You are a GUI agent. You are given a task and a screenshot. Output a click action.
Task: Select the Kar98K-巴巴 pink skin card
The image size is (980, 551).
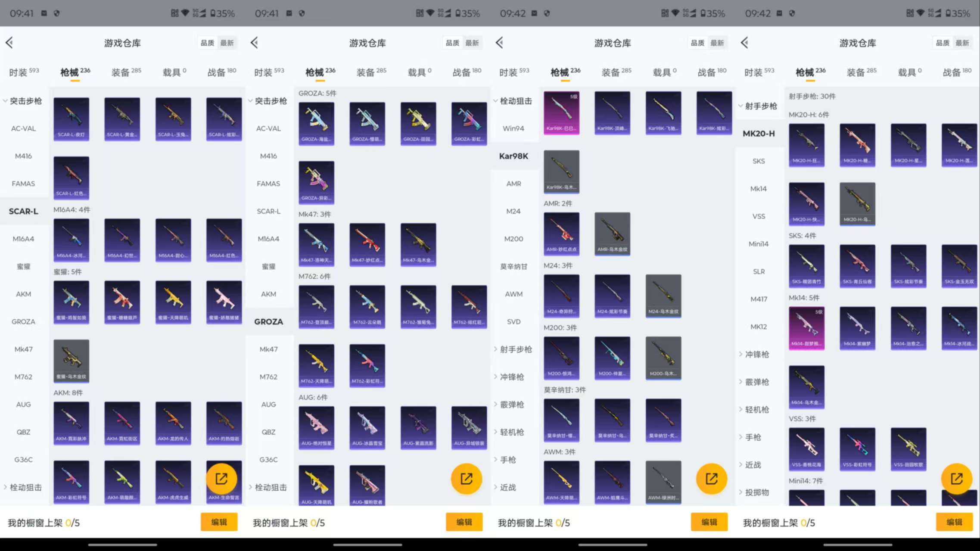pyautogui.click(x=562, y=113)
